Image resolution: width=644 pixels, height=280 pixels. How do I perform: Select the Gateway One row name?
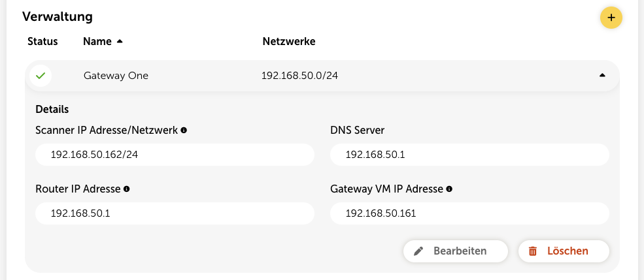tap(116, 76)
